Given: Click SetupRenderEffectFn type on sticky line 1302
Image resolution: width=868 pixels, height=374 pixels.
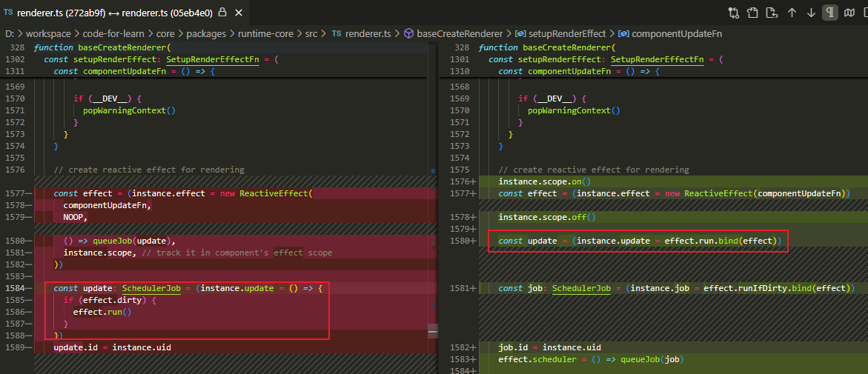Looking at the screenshot, I should (213, 59).
